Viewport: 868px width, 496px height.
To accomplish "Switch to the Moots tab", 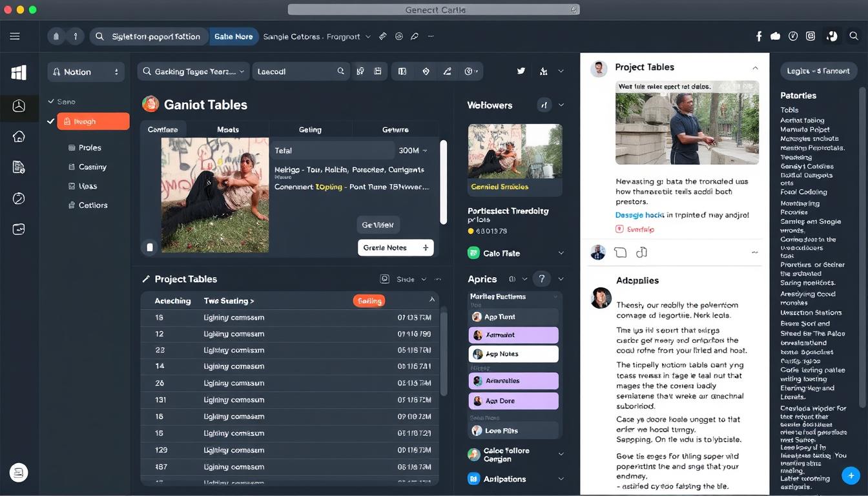I will (228, 130).
